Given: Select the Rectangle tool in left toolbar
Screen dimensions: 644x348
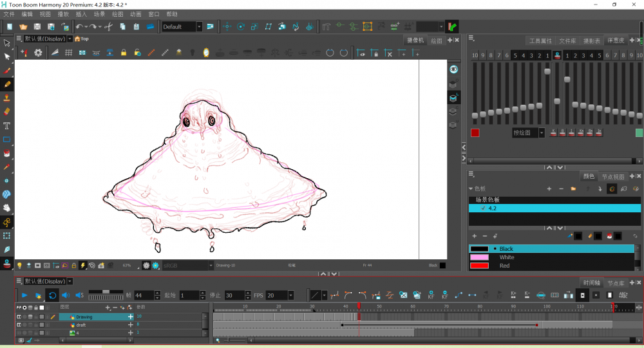Looking at the screenshot, I should click(7, 140).
